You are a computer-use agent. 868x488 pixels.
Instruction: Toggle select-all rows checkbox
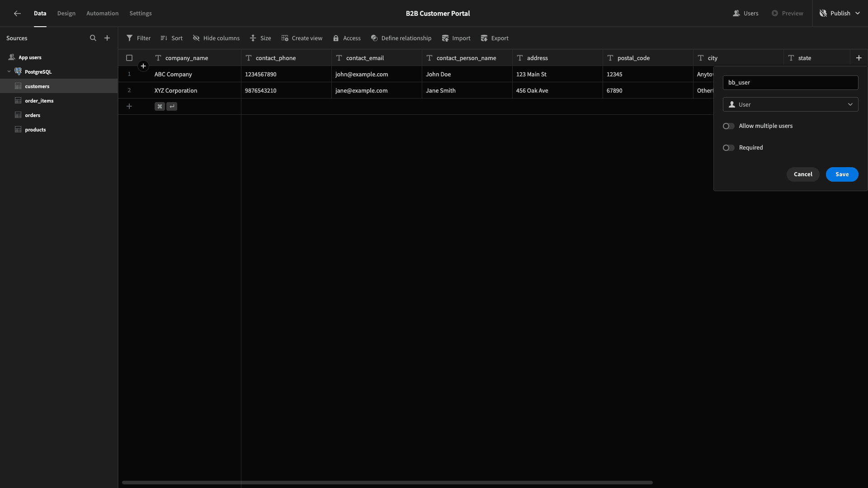[129, 58]
